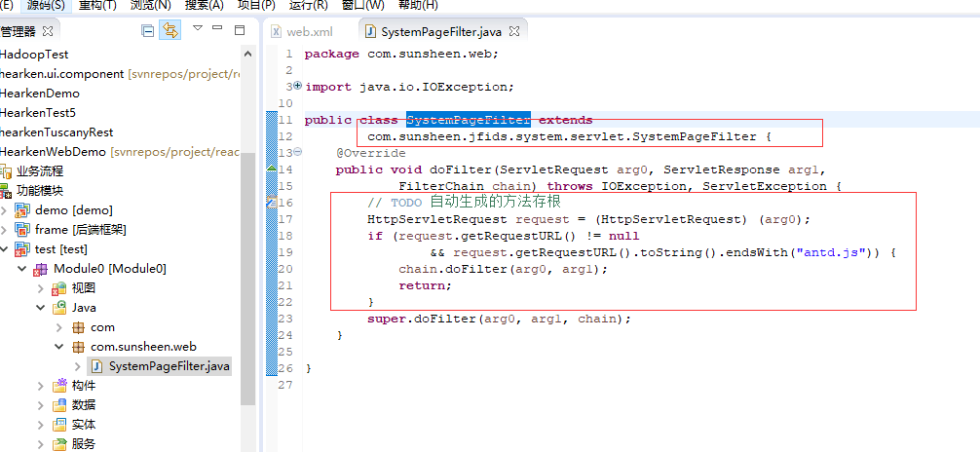
Task: Click the TODO task marker on line 16
Action: point(273,203)
